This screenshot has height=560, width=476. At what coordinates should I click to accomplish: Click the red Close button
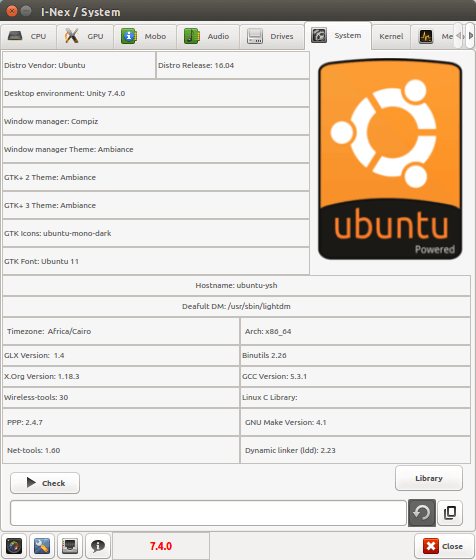pyautogui.click(x=444, y=546)
